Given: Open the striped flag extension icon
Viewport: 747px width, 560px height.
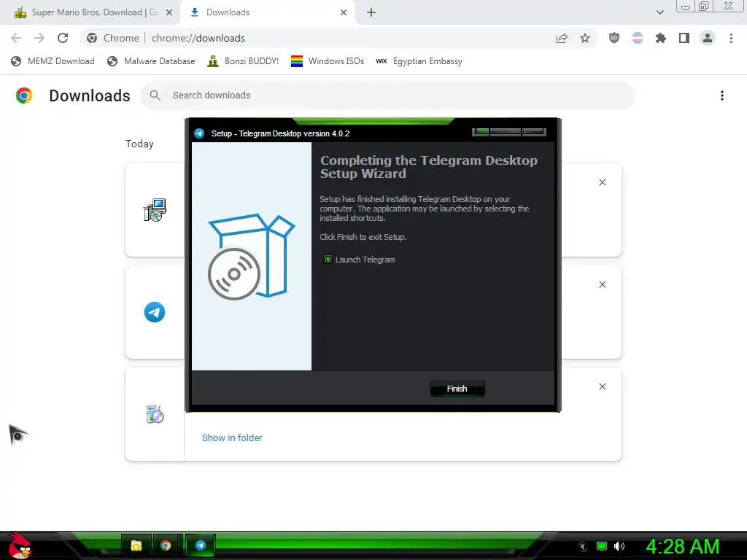Looking at the screenshot, I should pos(638,38).
